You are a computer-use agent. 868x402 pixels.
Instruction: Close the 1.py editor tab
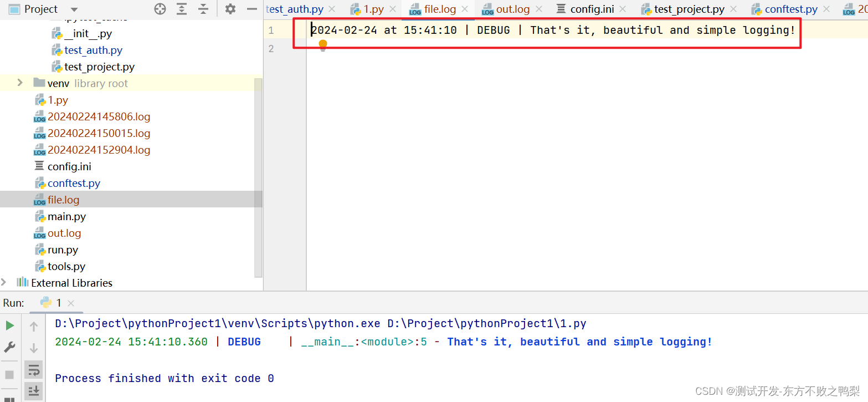pos(393,9)
